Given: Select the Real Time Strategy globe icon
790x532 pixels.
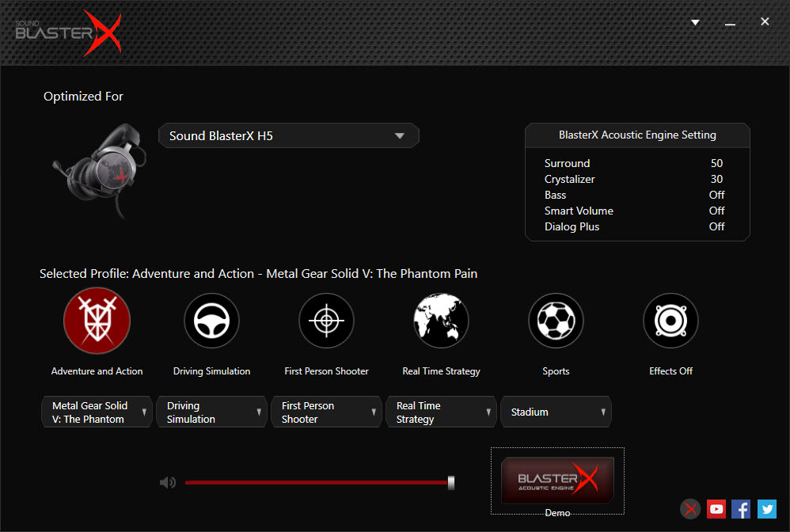Looking at the screenshot, I should pyautogui.click(x=442, y=321).
